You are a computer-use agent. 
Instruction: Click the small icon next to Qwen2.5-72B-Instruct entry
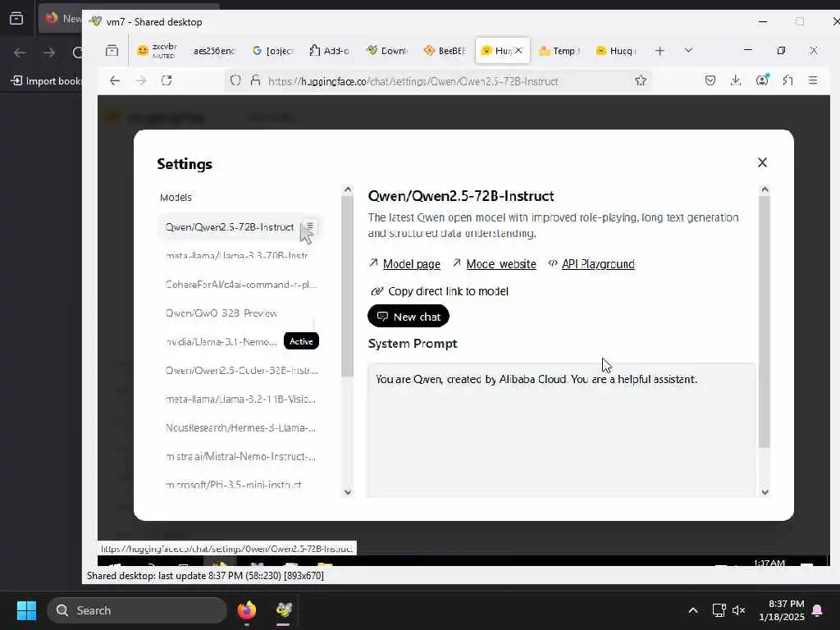click(309, 226)
